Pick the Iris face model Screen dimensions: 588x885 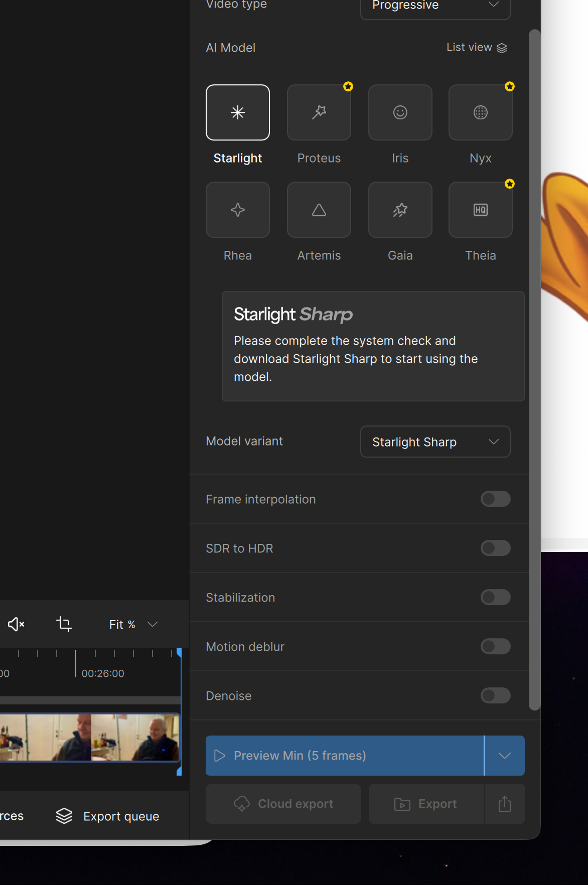click(400, 112)
